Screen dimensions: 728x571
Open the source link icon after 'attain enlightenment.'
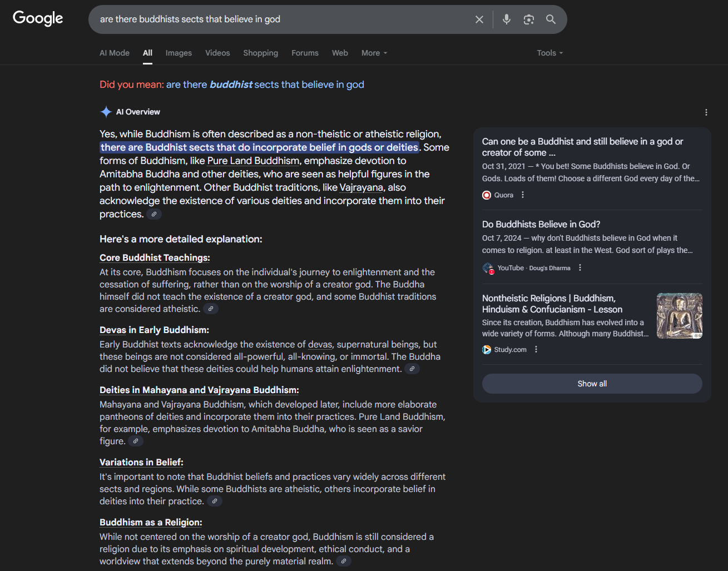[412, 369]
